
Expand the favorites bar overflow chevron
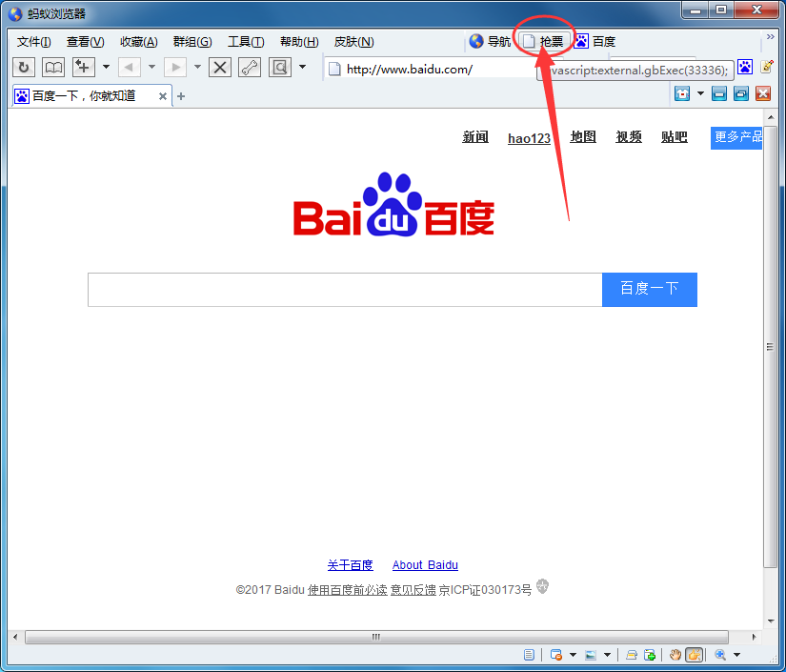771,36
